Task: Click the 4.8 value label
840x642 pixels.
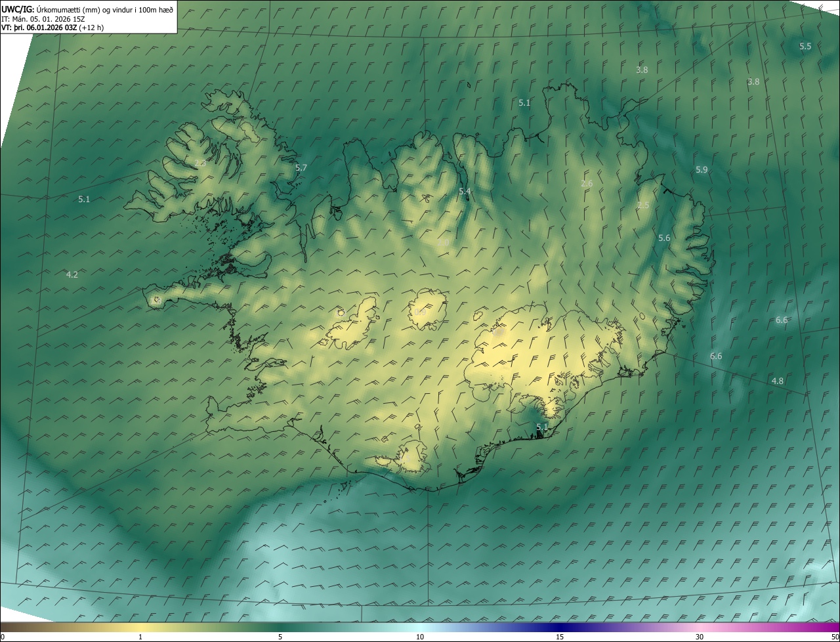Action: click(x=777, y=381)
